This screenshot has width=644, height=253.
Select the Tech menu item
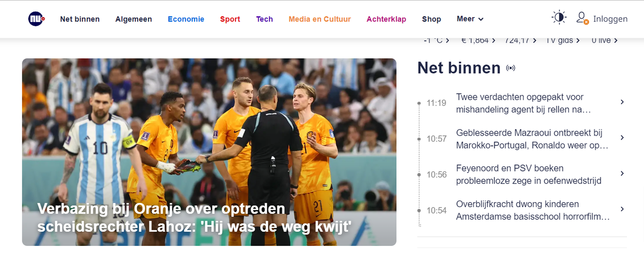click(x=265, y=19)
